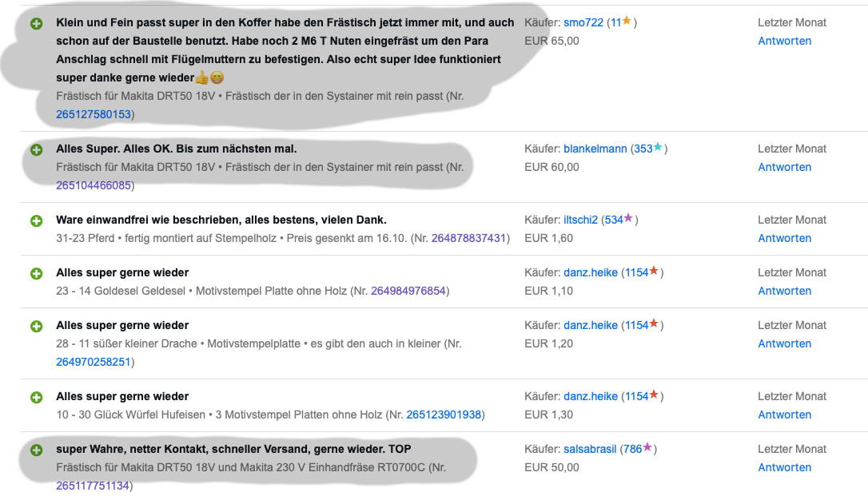Click positive feedback icon for iltschi2 review
The width and height of the screenshot is (868, 496).
pyautogui.click(x=37, y=220)
